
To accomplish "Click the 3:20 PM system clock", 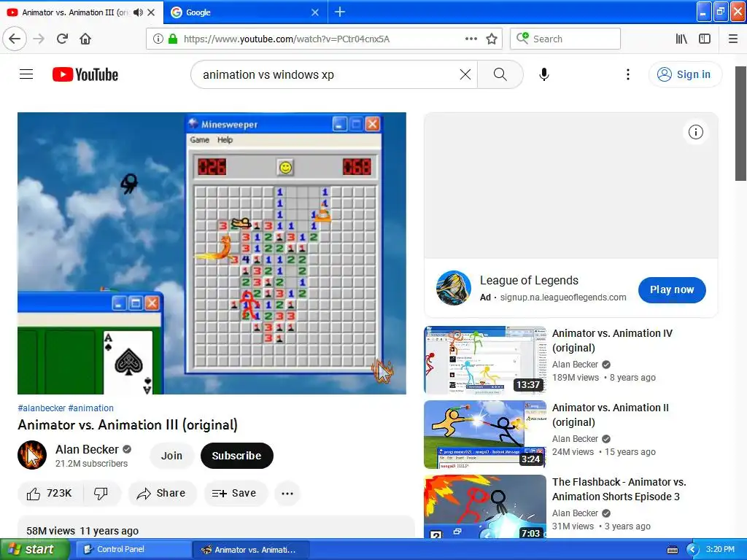I will pos(720,549).
